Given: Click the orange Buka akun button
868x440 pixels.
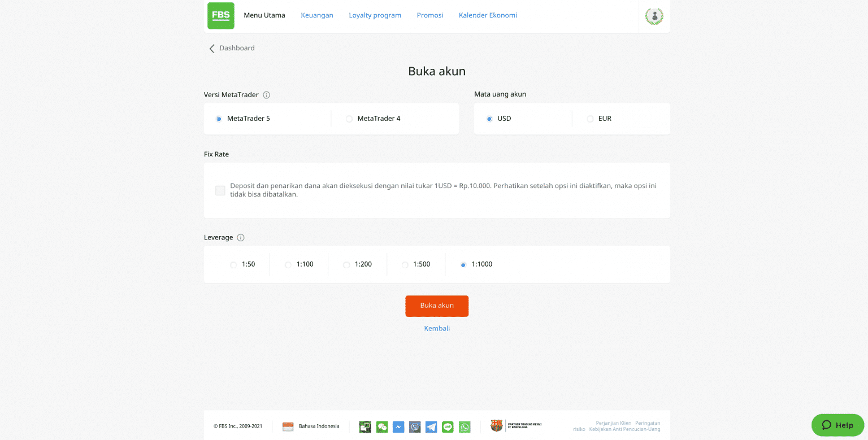Looking at the screenshot, I should pyautogui.click(x=437, y=306).
